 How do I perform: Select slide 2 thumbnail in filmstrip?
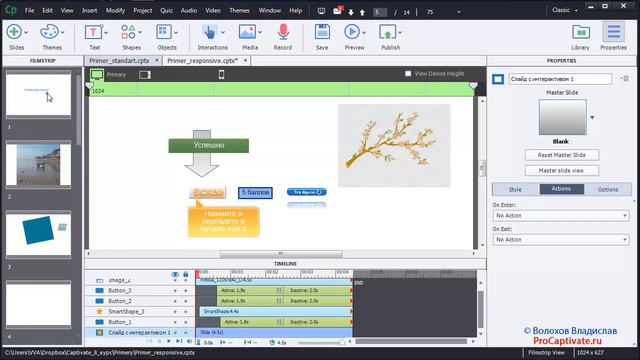tap(38, 164)
